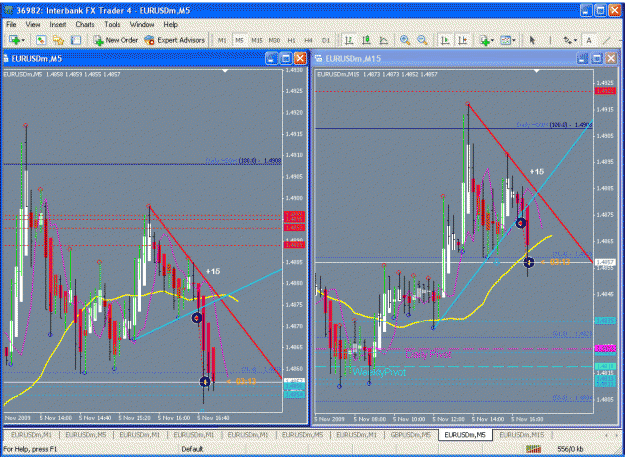Screen dimensions: 625x457
Task: Expand the arrows tool dropdown arrow
Action: click(575, 40)
